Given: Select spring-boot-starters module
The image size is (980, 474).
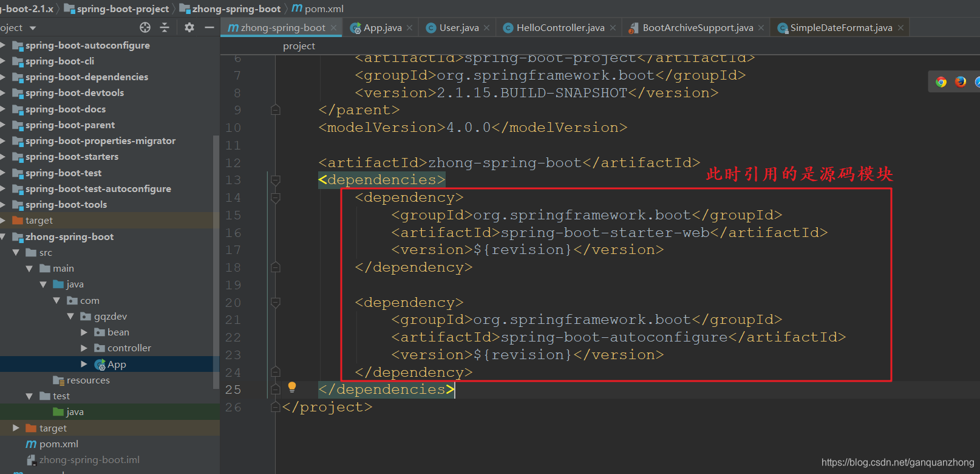Looking at the screenshot, I should point(72,157).
